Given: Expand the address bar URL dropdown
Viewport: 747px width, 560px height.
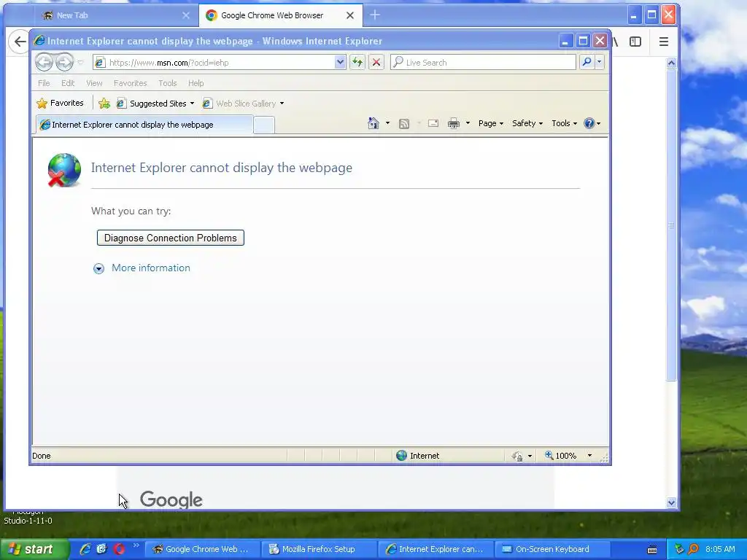Looking at the screenshot, I should (340, 63).
